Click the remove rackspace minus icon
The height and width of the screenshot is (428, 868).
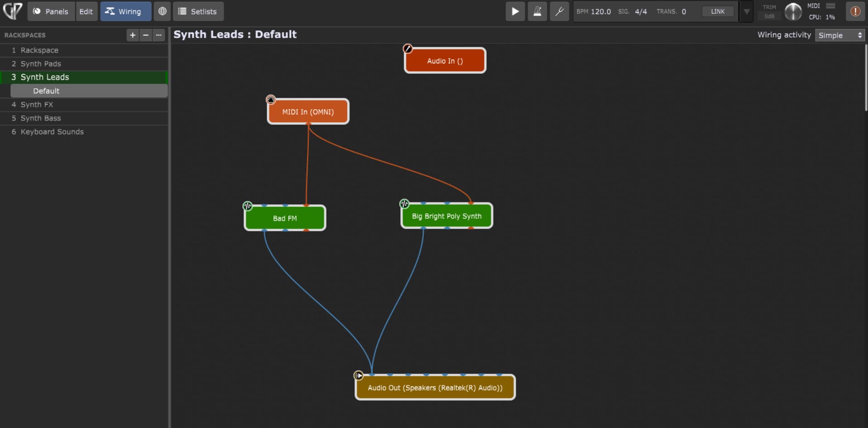tap(145, 35)
